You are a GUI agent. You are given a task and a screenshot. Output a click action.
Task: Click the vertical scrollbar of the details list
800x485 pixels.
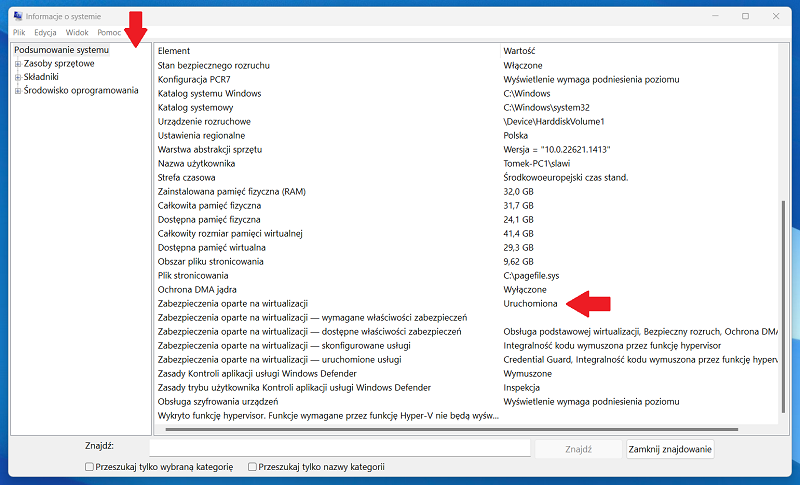click(x=784, y=300)
